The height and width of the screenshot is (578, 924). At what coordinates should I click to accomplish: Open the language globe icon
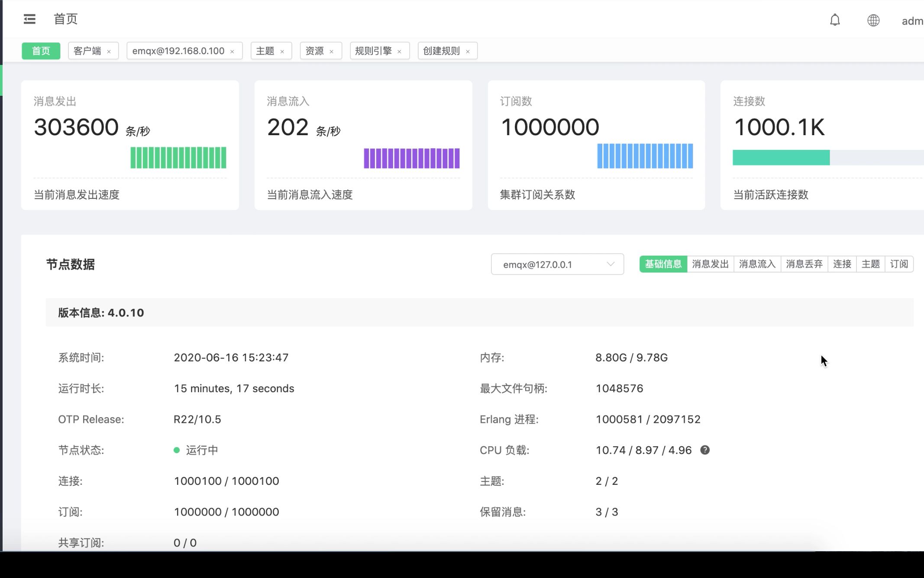[x=873, y=20]
